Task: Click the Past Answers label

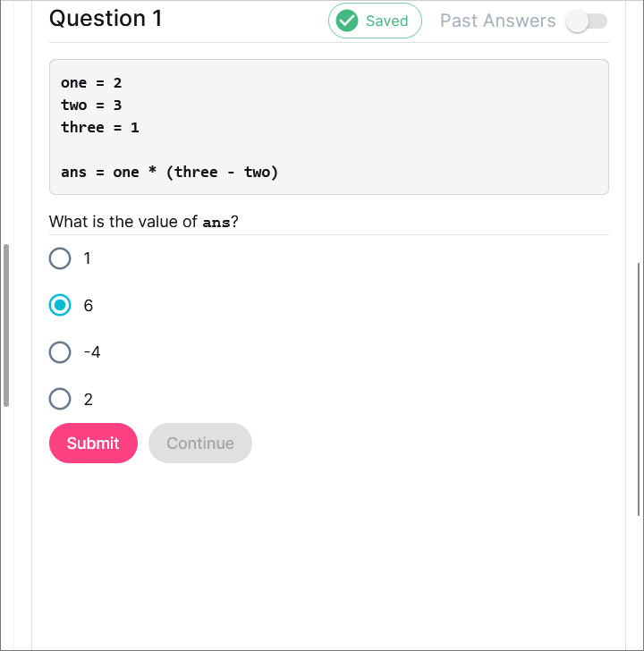Action: pos(497,21)
